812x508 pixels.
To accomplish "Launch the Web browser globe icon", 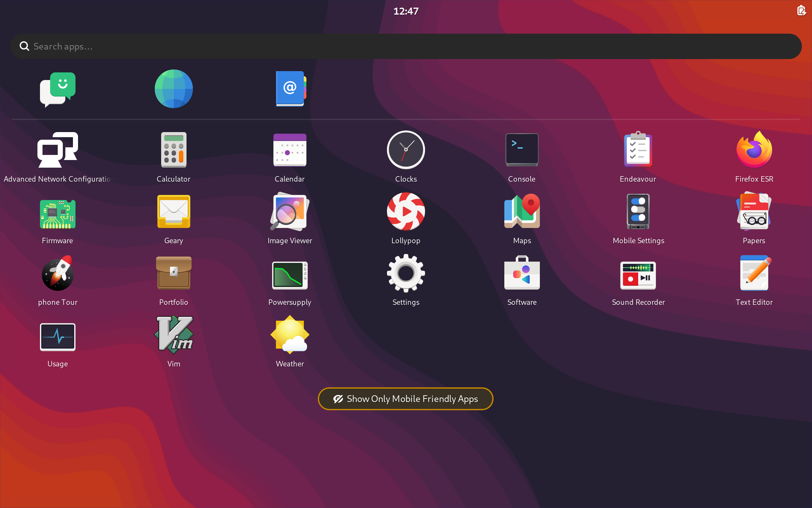I will point(174,89).
